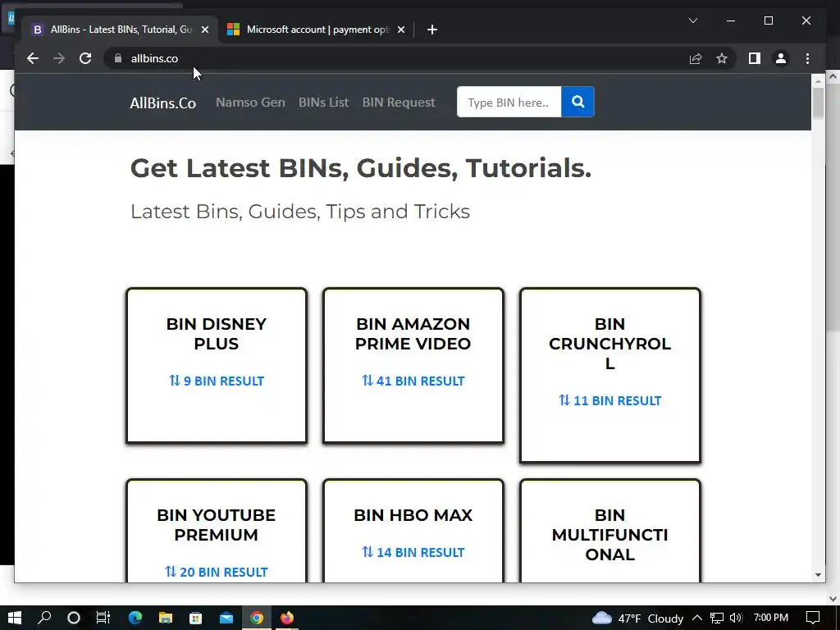The image size is (840, 630).
Task: Go back with the browser back arrow
Action: click(33, 58)
